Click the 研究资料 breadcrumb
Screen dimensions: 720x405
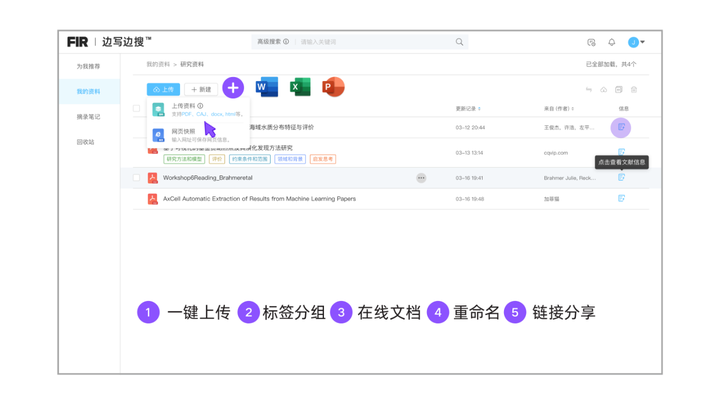pyautogui.click(x=192, y=64)
